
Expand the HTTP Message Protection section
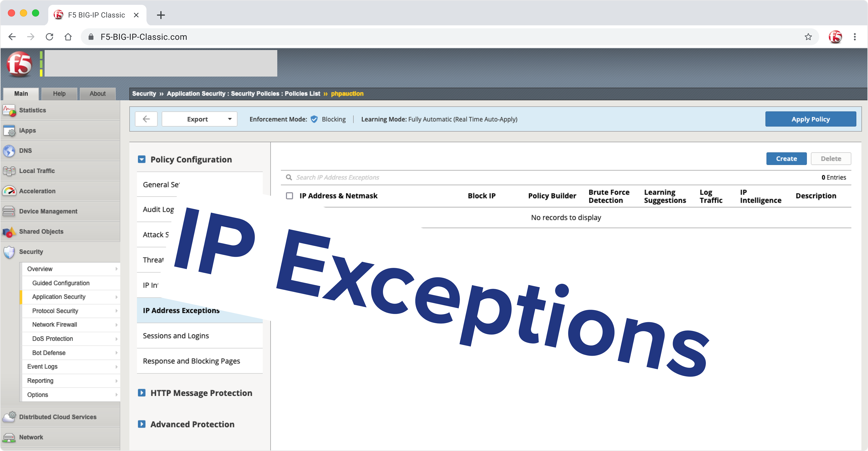[x=142, y=393]
